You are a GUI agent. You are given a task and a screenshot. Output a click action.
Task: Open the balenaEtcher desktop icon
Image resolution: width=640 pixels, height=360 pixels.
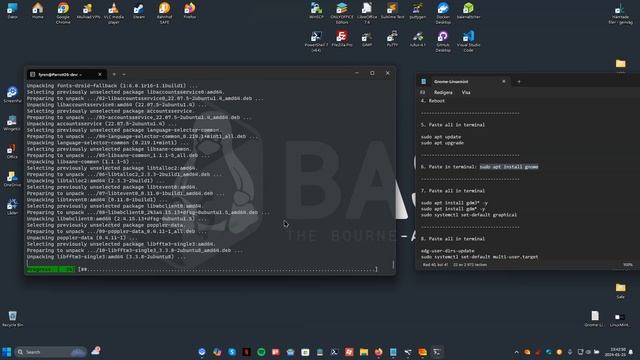click(x=468, y=11)
